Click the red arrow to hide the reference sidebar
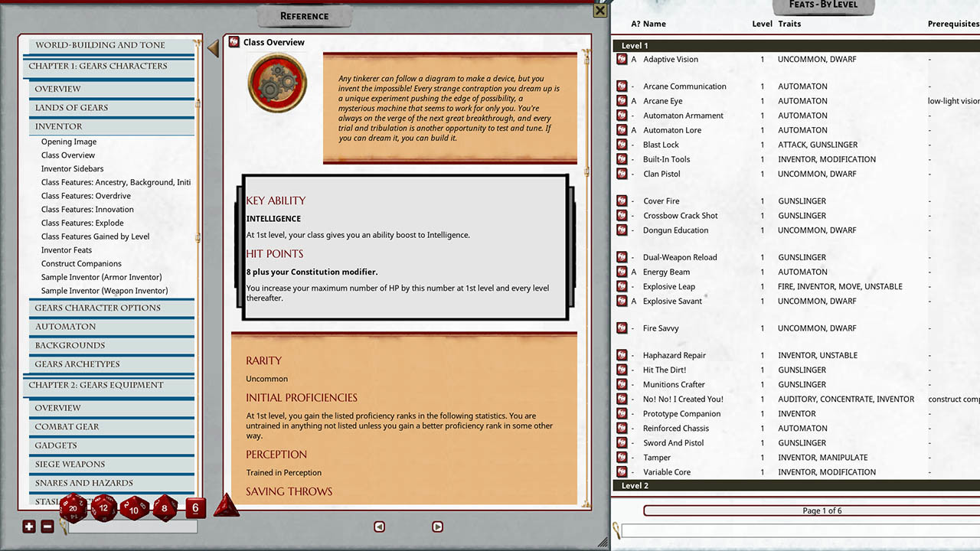This screenshot has height=551, width=980. point(212,48)
